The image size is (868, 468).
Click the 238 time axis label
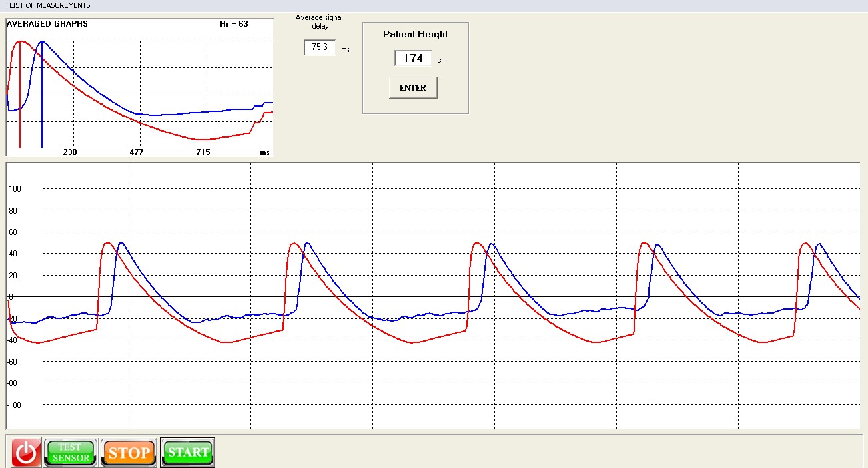tap(70, 152)
